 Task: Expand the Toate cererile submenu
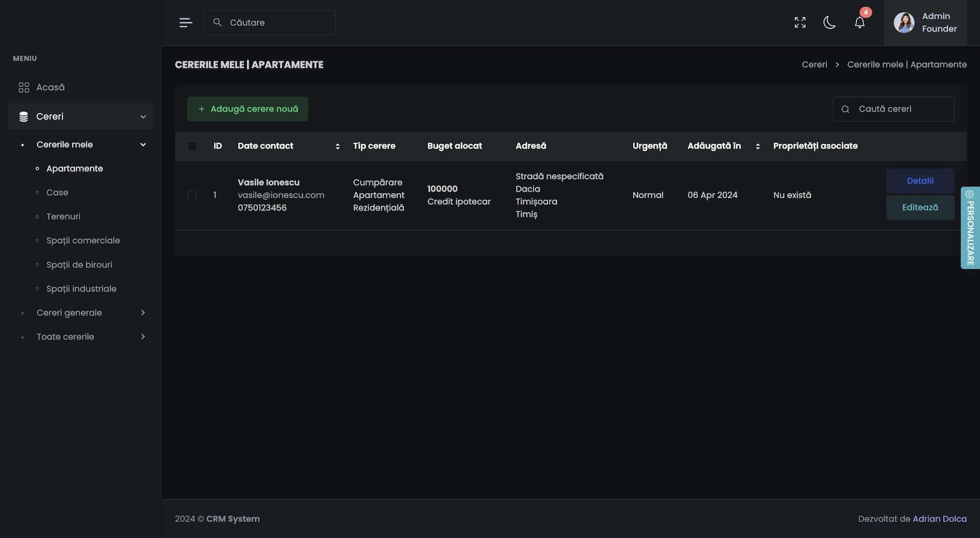(143, 337)
